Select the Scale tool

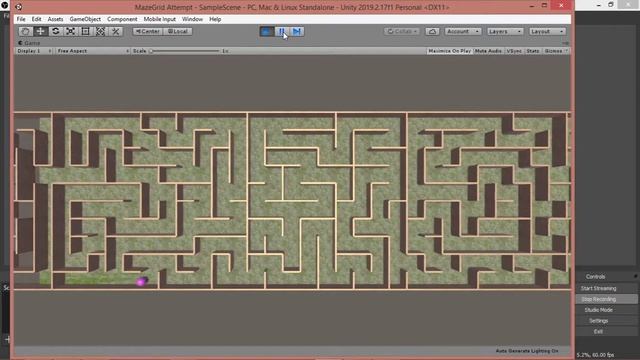71,31
